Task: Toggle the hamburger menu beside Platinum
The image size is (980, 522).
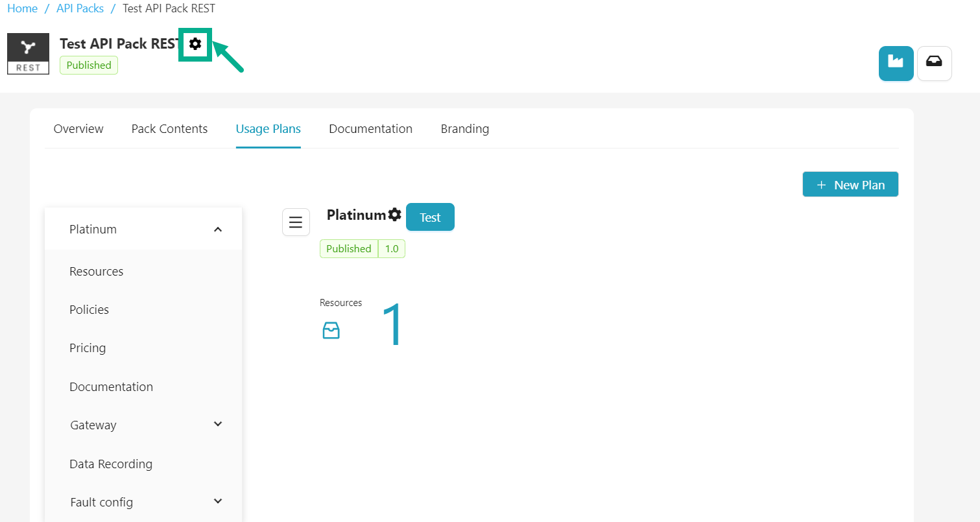Action: (x=296, y=222)
